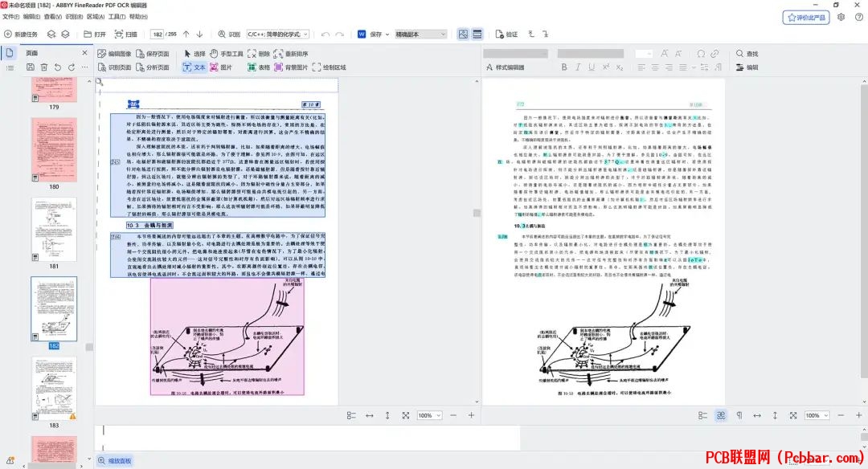Viewport: 868px width, 469px height.
Task: Select the 手型工具 (Hand) tool
Action: click(x=227, y=54)
